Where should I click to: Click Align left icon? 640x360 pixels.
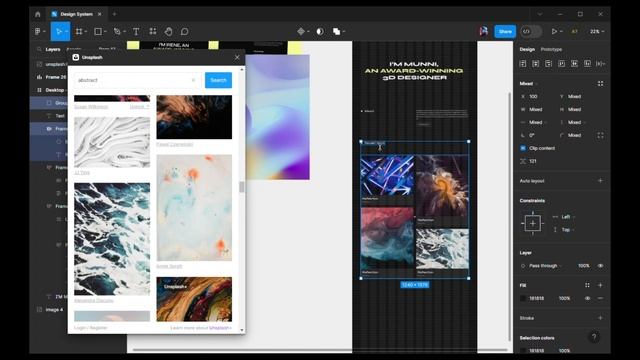click(523, 64)
